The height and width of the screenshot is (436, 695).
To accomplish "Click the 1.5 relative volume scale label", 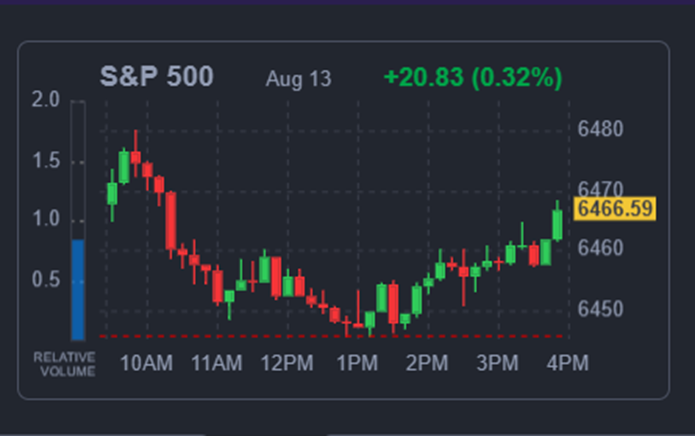I will pyautogui.click(x=46, y=160).
